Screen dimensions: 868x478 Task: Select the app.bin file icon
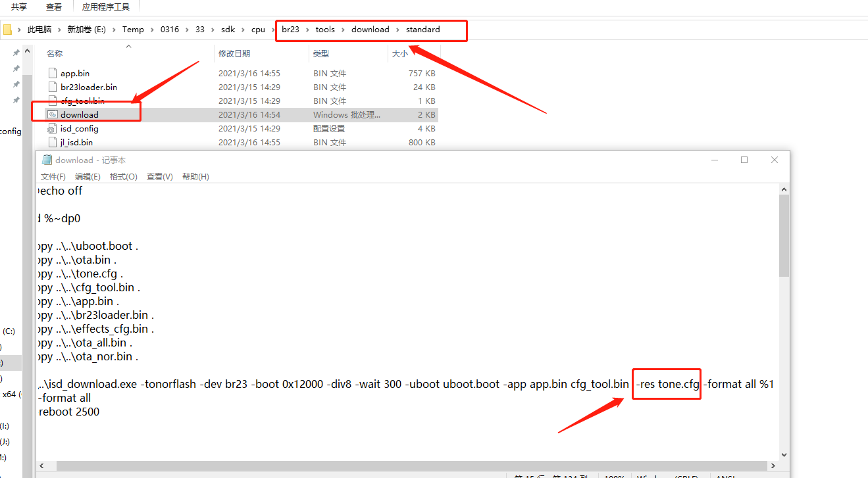tap(53, 73)
